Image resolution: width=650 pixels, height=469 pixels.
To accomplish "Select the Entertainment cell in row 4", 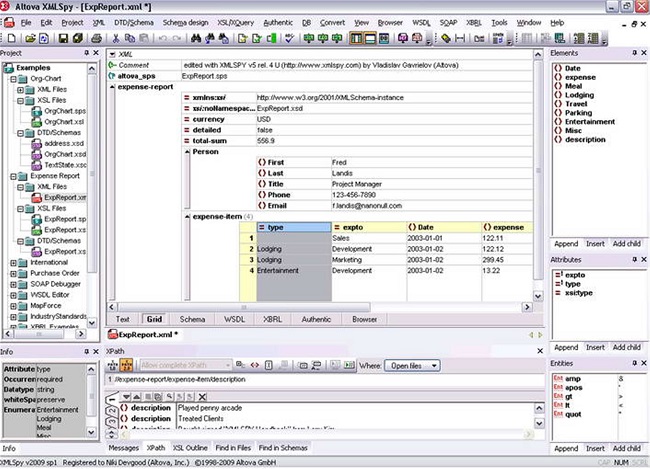I will tap(294, 271).
